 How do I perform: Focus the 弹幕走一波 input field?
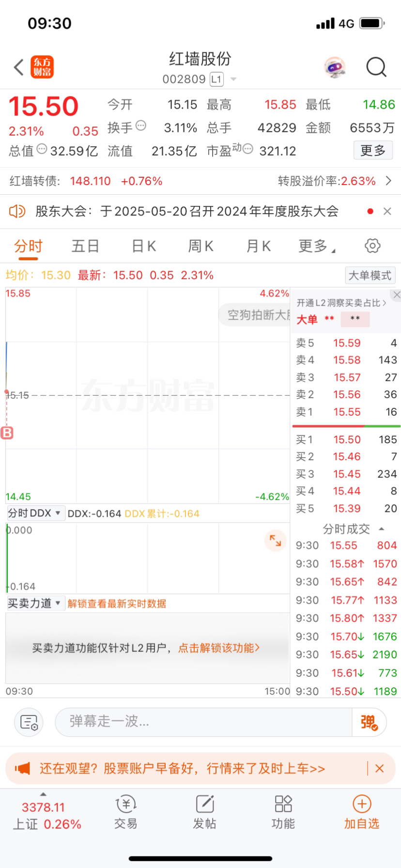pyautogui.click(x=203, y=722)
